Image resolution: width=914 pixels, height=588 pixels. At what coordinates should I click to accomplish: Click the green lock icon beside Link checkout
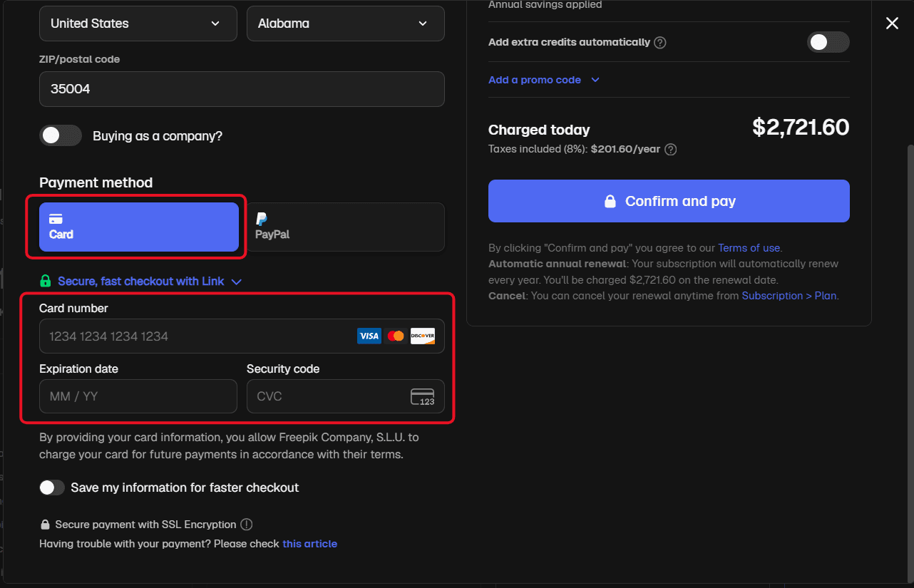click(46, 282)
